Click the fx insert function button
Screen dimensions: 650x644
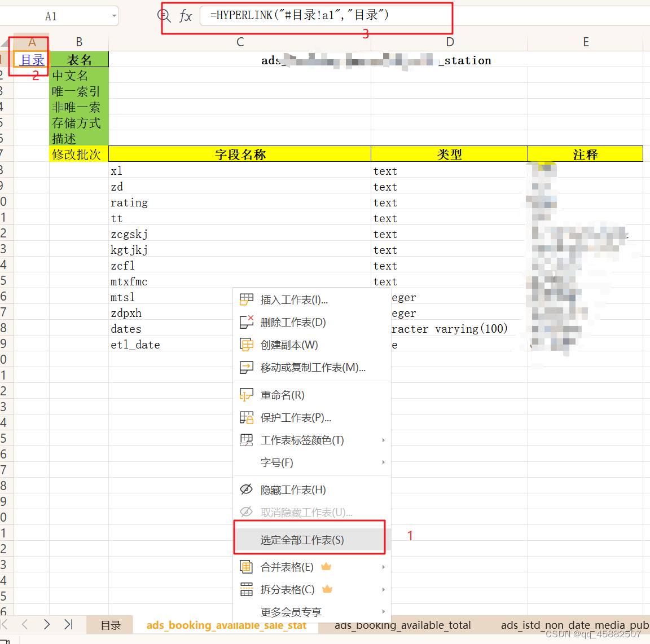point(186,15)
